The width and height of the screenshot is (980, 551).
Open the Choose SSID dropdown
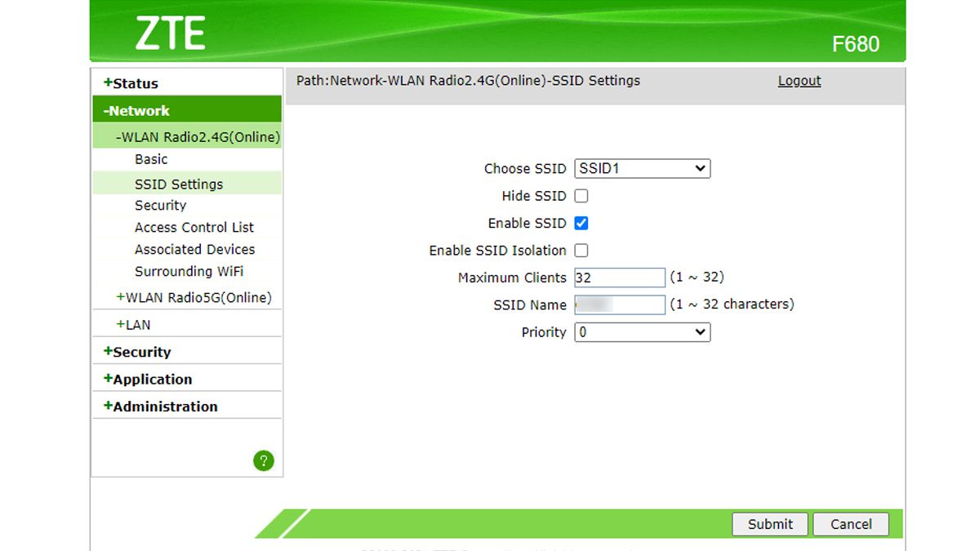pos(642,168)
